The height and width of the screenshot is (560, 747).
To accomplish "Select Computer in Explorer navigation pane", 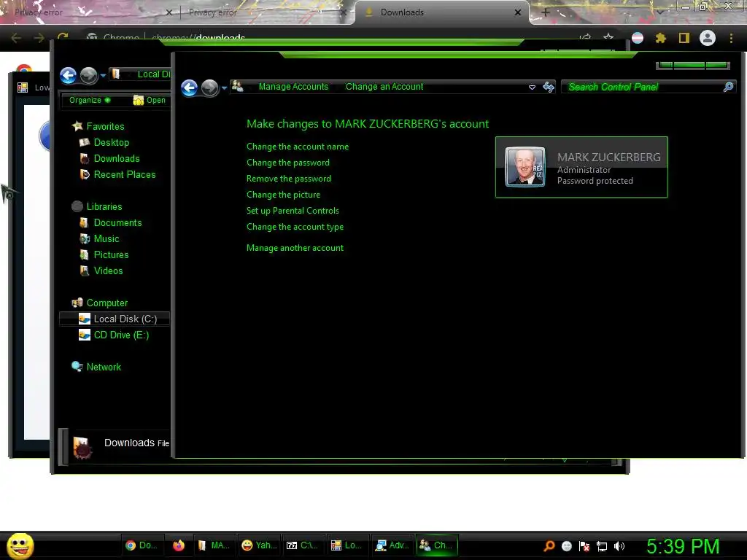I will pos(107,303).
